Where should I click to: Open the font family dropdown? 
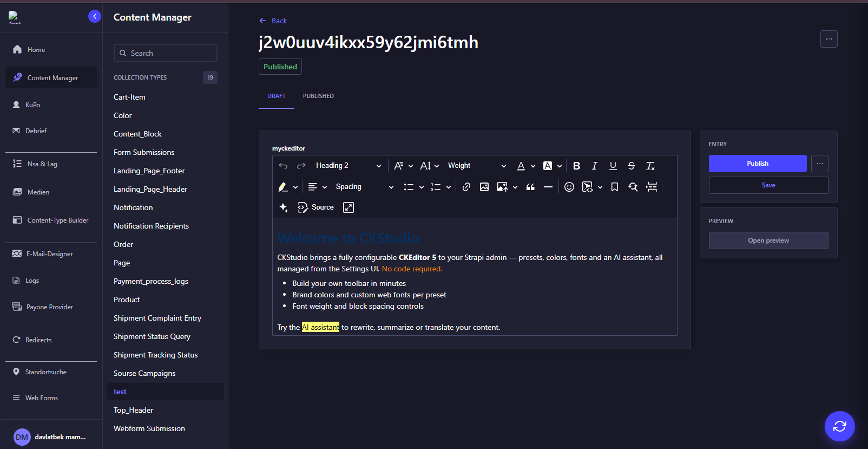[x=404, y=166]
